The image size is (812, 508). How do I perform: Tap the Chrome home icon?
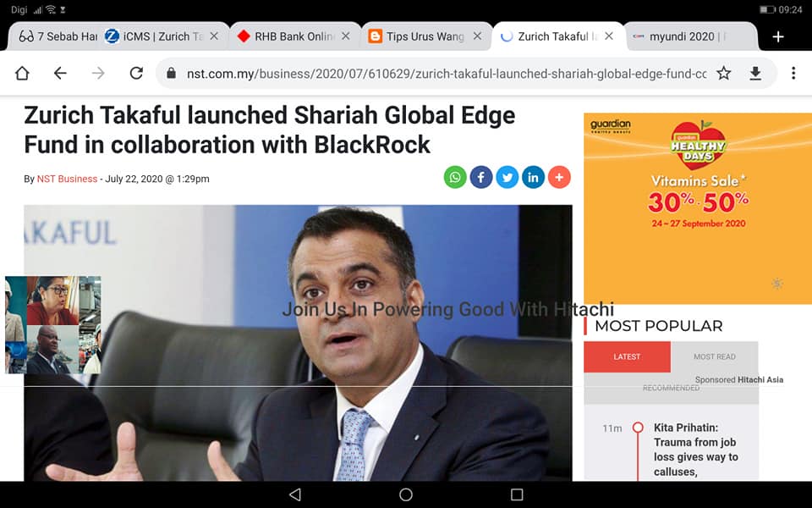(x=22, y=73)
